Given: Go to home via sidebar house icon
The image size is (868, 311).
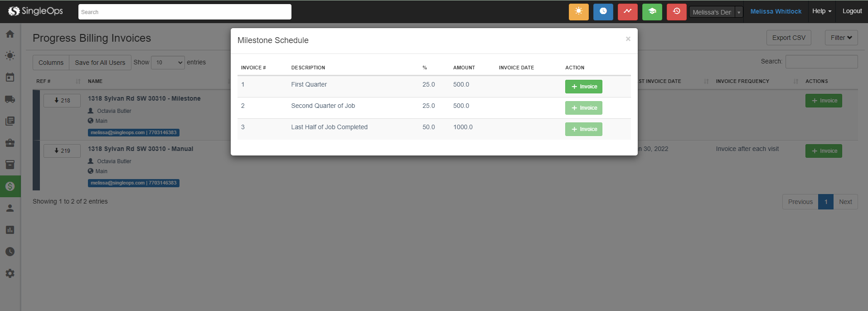Looking at the screenshot, I should click(10, 34).
